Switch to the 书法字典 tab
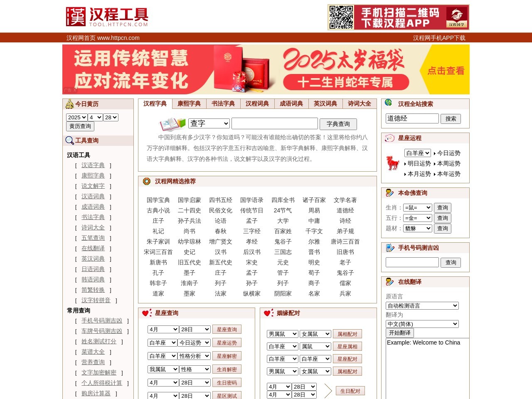 tap(223, 103)
